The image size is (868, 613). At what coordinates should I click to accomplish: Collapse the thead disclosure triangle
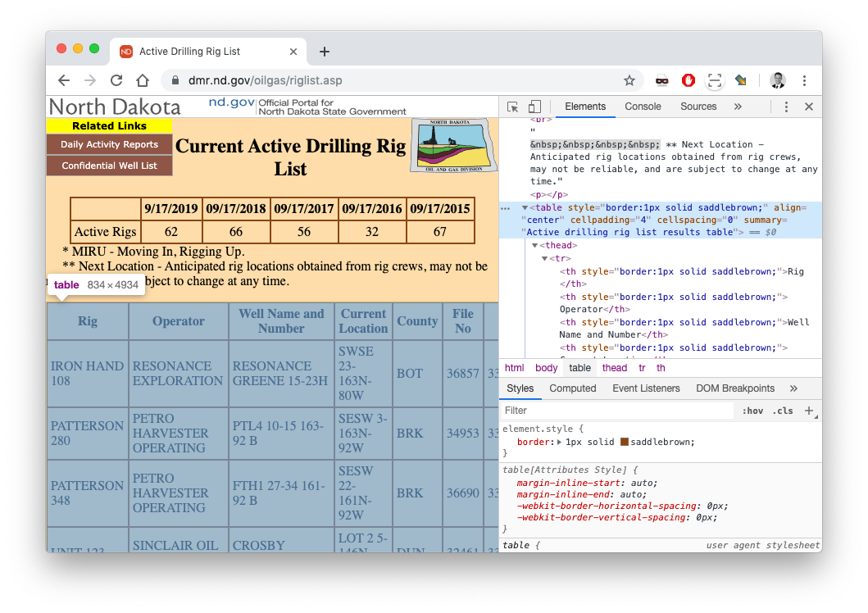click(x=536, y=245)
